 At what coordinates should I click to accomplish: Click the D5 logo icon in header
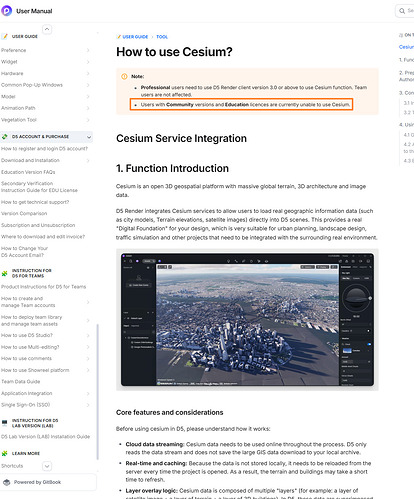click(x=6, y=11)
